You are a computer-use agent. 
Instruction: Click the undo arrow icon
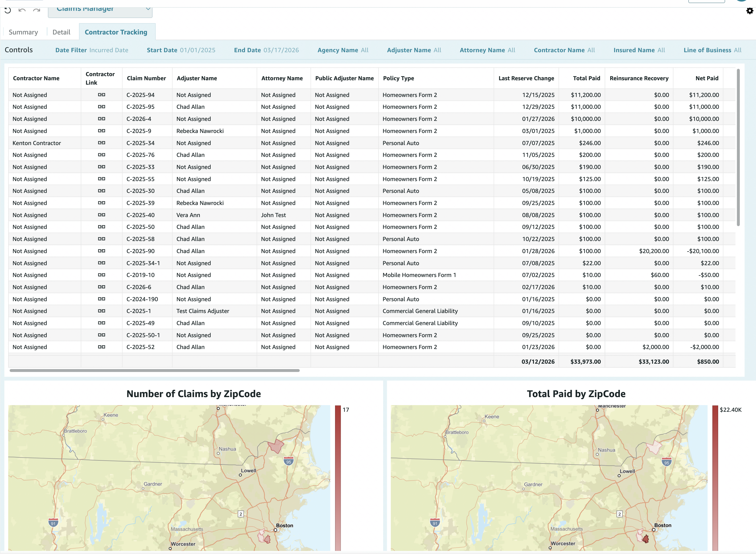(22, 10)
